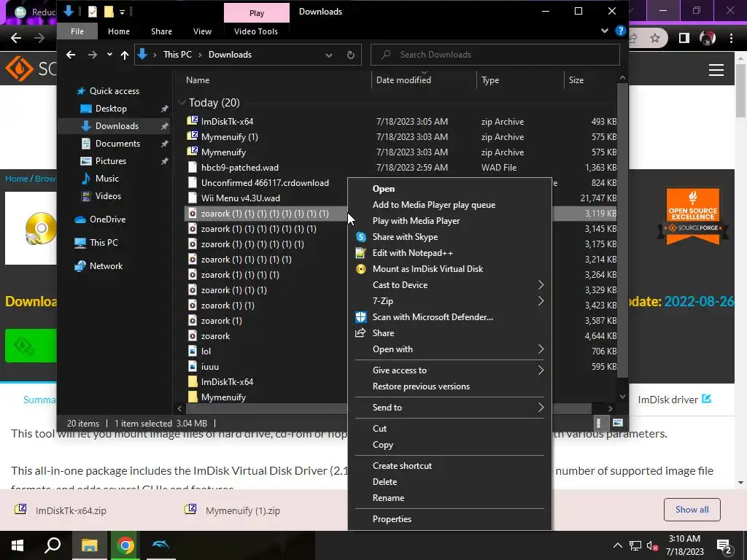
Task: Open the Chrome three-dot menu
Action: pyautogui.click(x=731, y=38)
